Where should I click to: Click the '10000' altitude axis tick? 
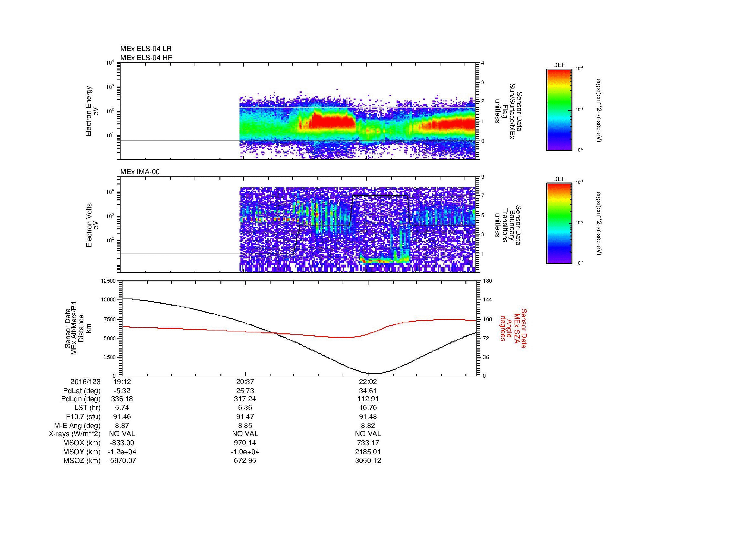point(109,300)
